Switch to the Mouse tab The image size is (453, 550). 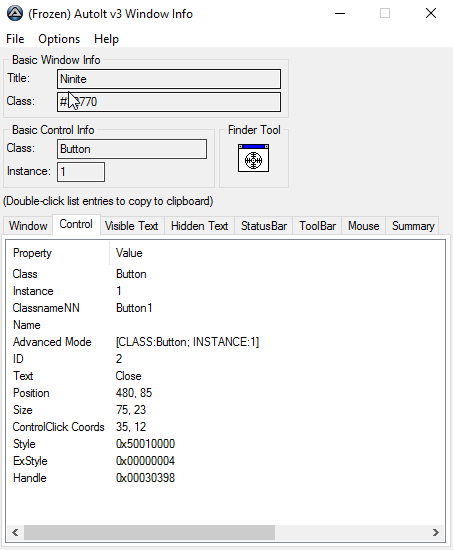364,226
